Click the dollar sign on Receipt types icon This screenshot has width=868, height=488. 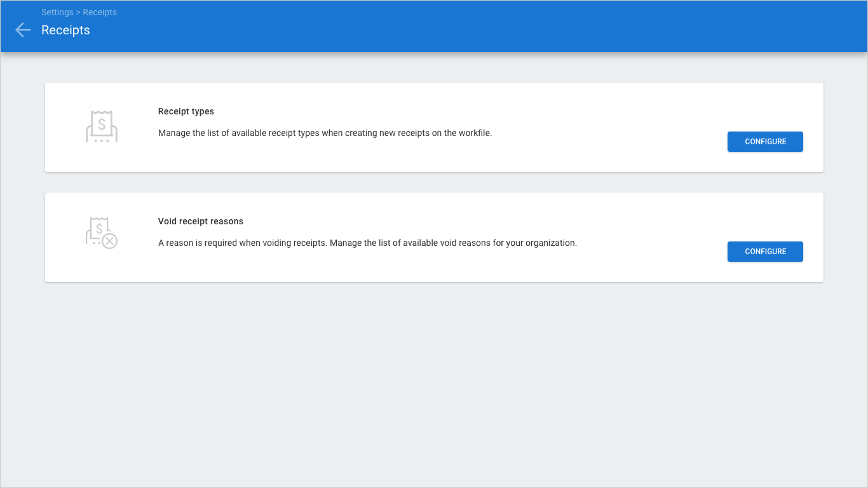pos(102,123)
